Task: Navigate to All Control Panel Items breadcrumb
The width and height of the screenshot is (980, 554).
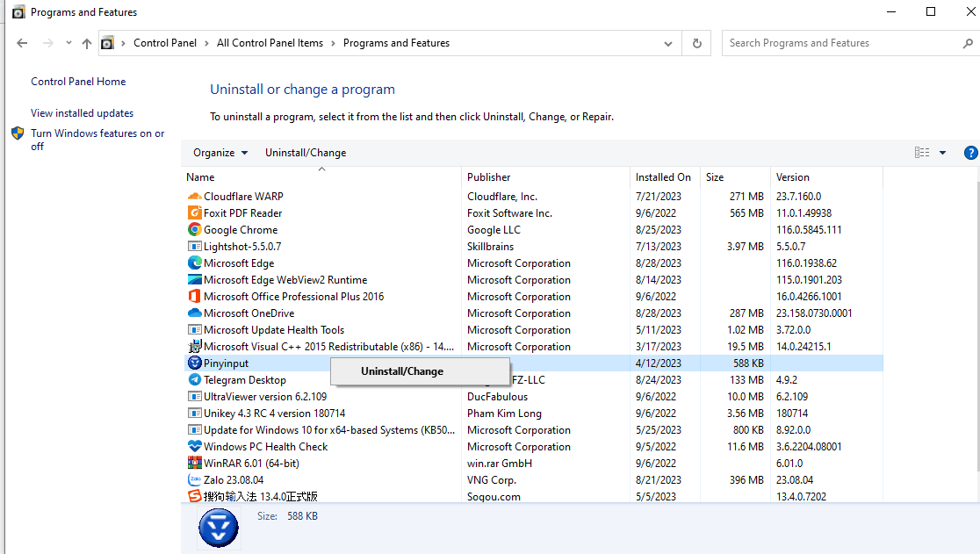Action: click(x=270, y=43)
